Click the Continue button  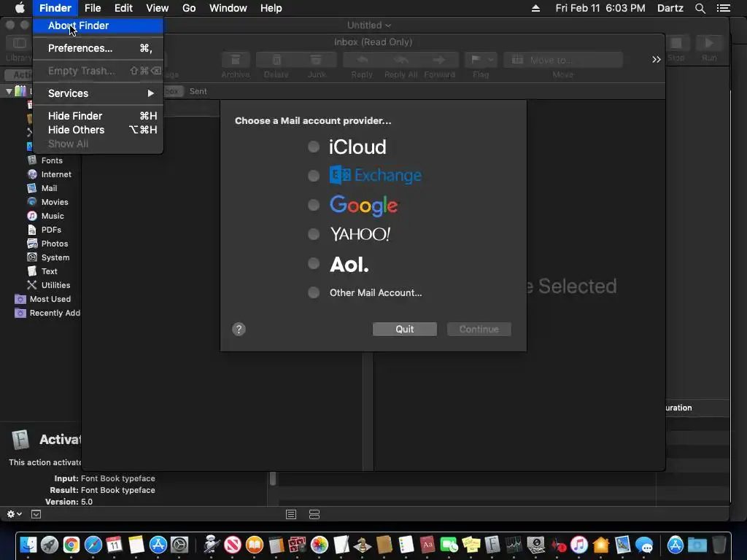pyautogui.click(x=479, y=329)
